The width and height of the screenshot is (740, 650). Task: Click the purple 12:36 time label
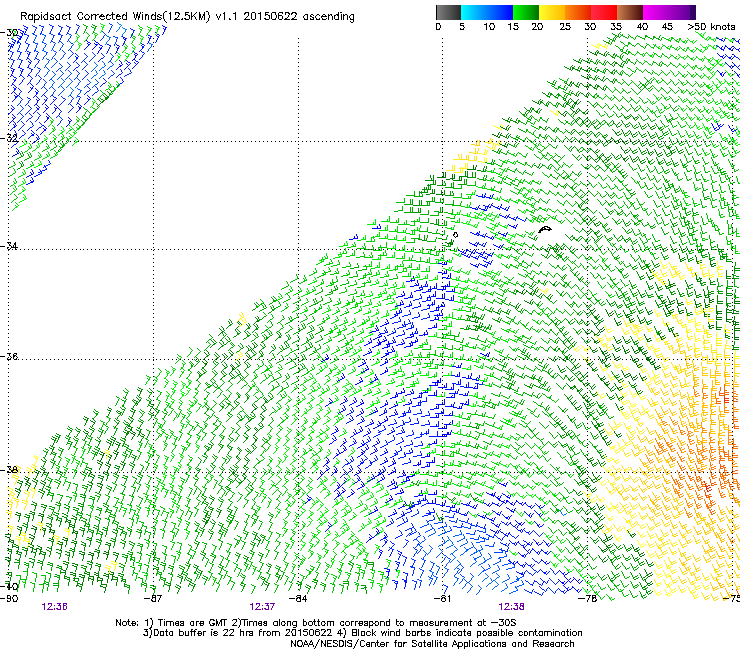tap(54, 607)
